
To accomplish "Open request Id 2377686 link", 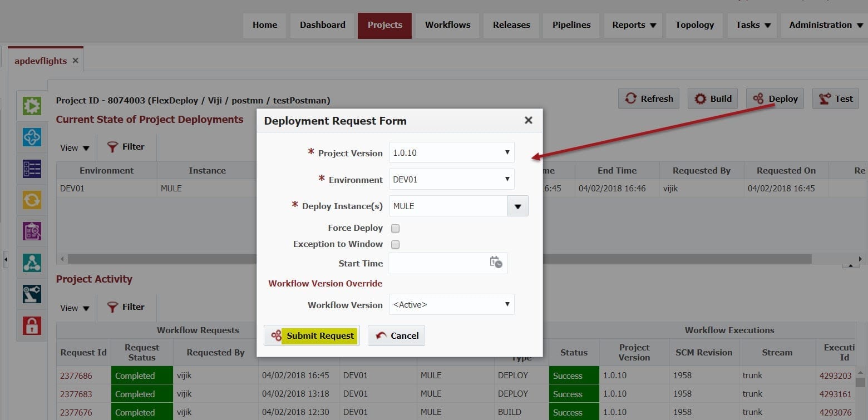I will (76, 375).
